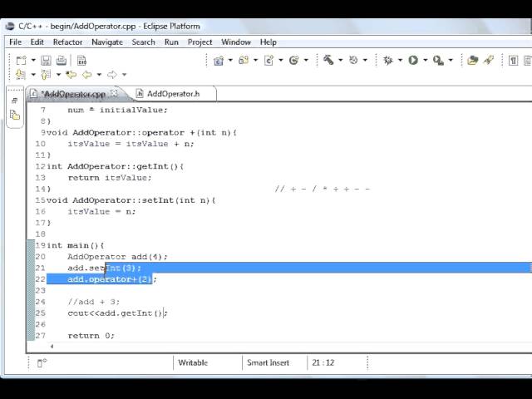Open the Run menu
532x399 pixels.
(x=171, y=42)
